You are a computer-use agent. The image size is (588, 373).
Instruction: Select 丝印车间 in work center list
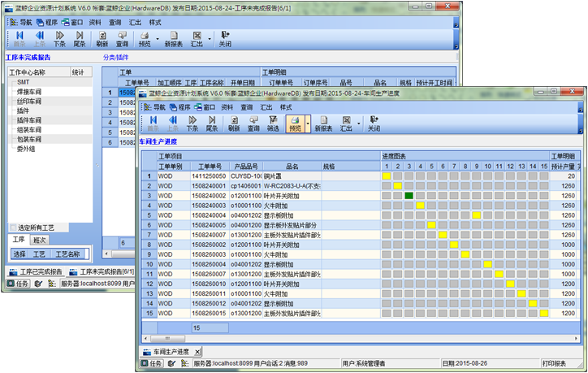click(x=29, y=102)
